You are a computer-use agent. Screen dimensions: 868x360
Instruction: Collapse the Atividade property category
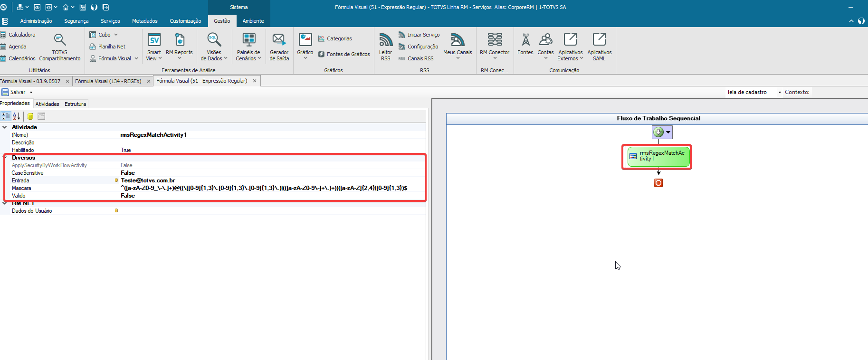point(5,127)
